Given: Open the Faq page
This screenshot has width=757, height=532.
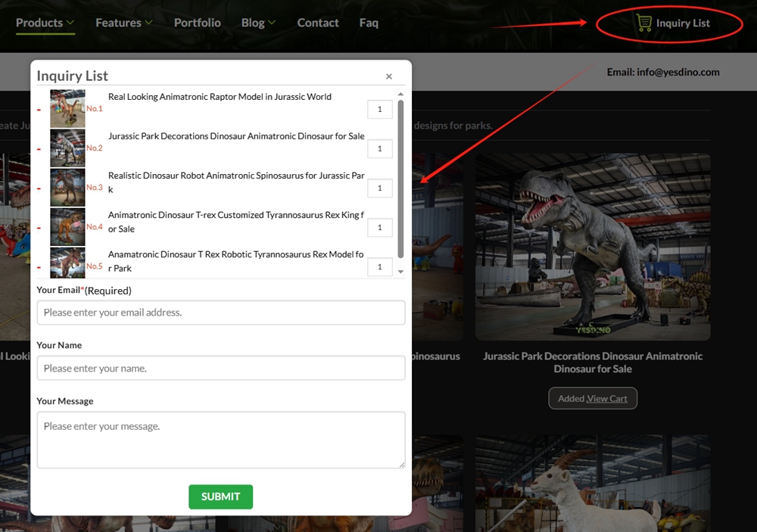Looking at the screenshot, I should 369,23.
